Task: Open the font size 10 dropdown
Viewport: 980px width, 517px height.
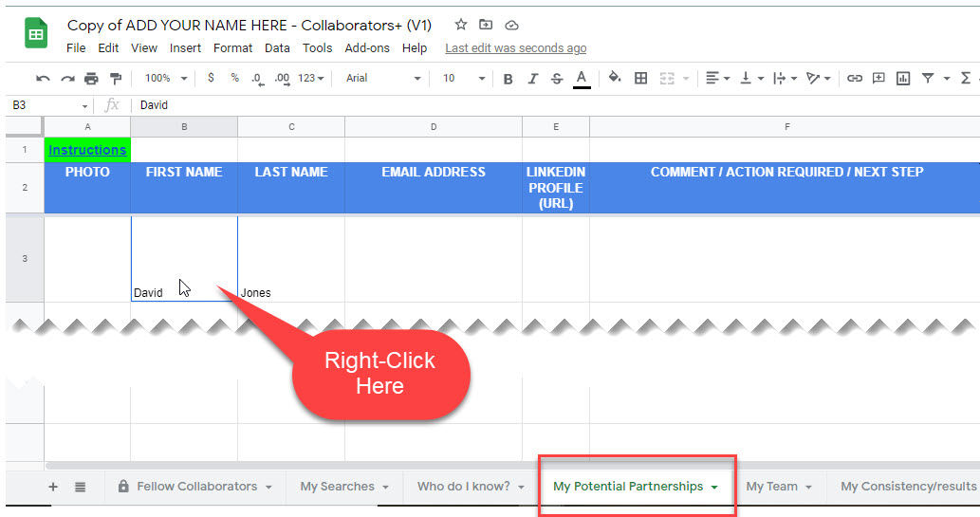Action: click(464, 78)
